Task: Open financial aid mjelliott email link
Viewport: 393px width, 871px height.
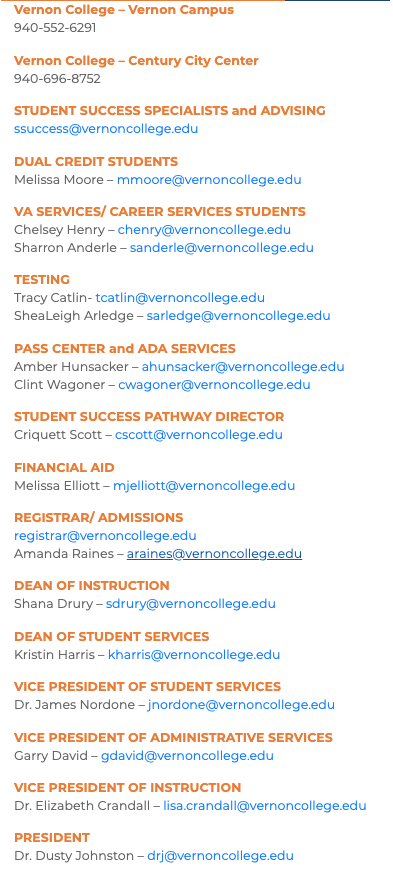Action: 204,486
